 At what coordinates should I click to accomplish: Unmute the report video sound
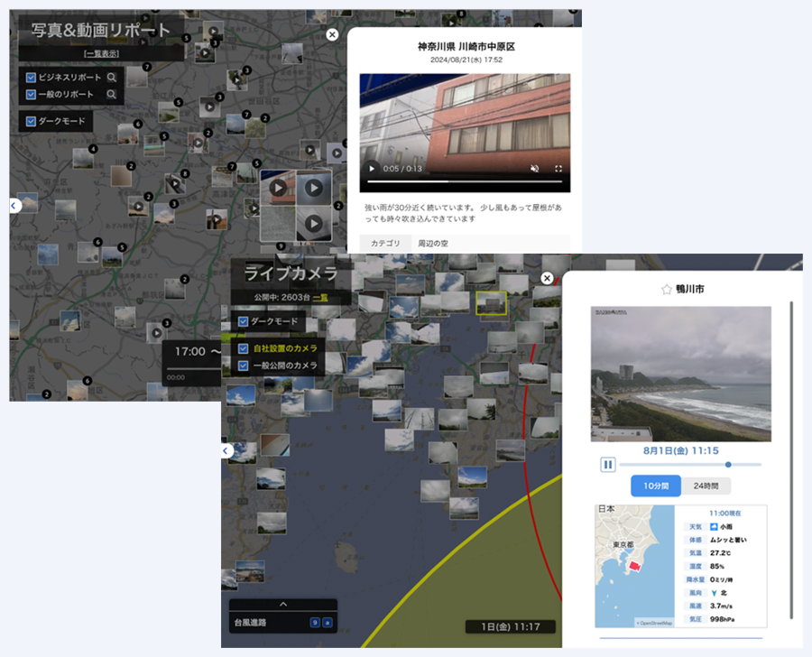[535, 169]
